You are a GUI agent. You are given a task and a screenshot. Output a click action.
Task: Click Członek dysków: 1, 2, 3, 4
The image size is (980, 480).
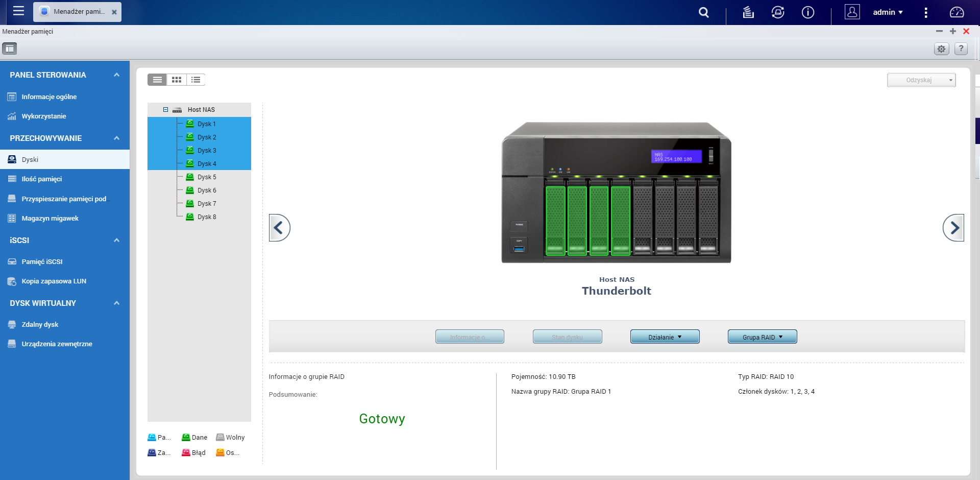click(776, 392)
